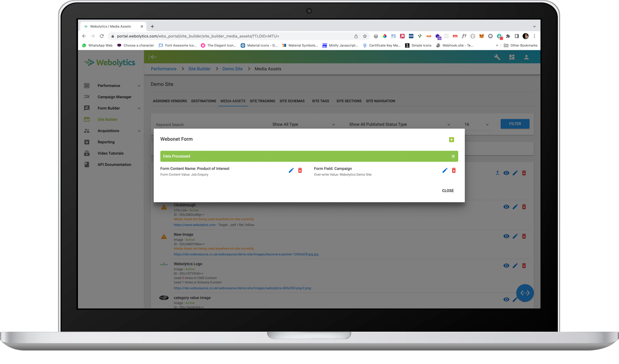
Task: Open the Other Bookmarks folder
Action: [x=520, y=45]
